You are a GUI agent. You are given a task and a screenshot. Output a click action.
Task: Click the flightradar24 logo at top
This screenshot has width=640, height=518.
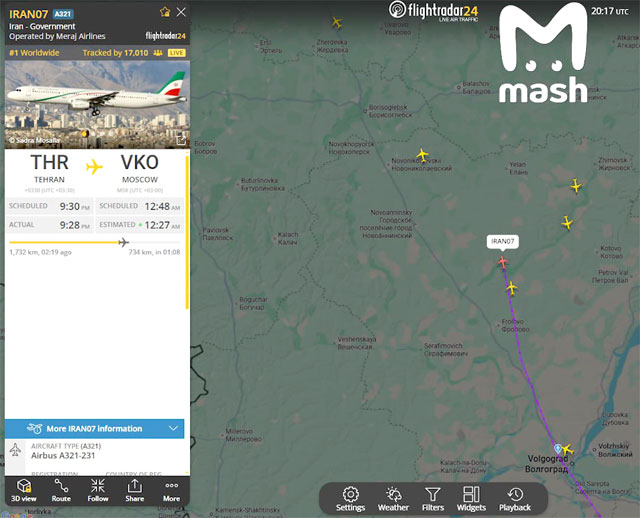[x=433, y=11]
